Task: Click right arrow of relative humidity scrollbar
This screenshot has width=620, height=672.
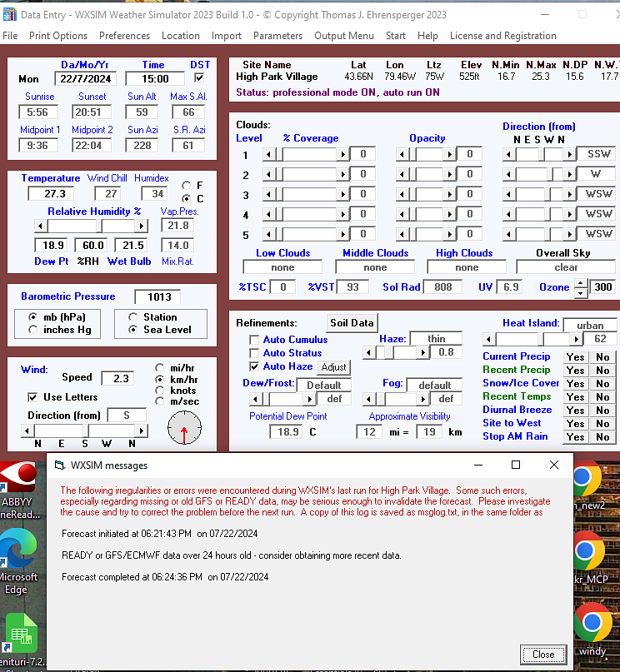Action: (x=141, y=226)
